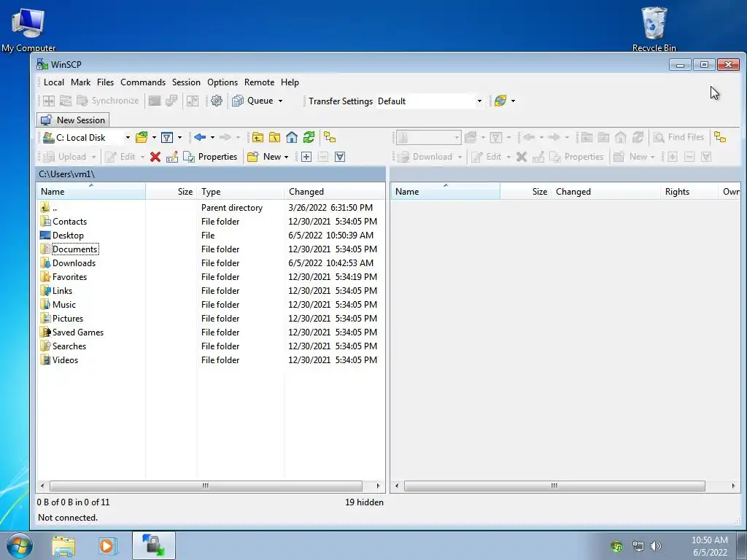
Task: Click the Downloads folder icon
Action: pyautogui.click(x=45, y=262)
